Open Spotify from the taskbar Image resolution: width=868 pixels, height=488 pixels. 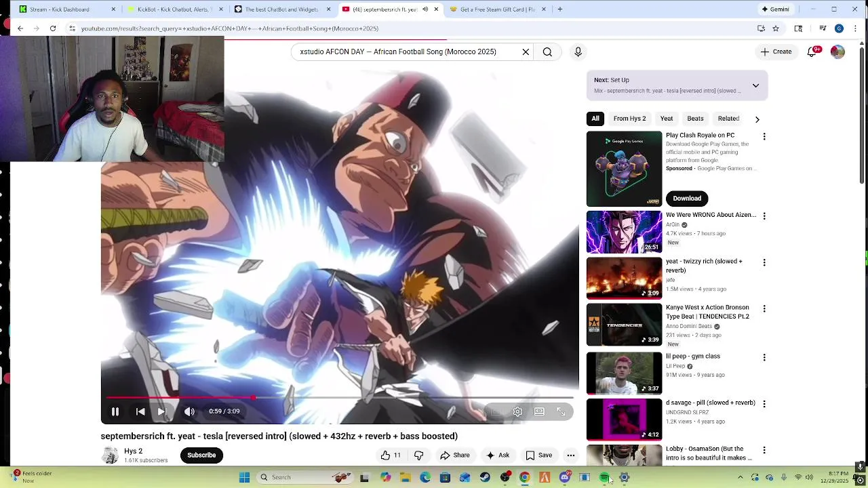click(604, 477)
